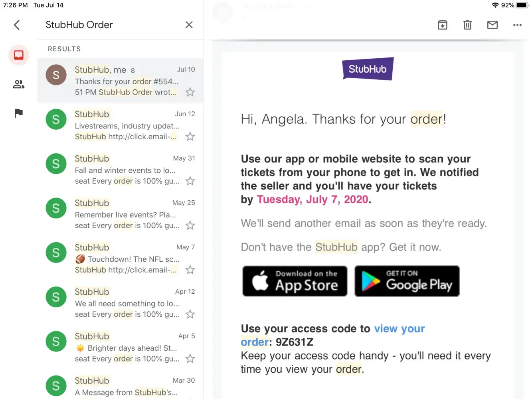Clear the StubHub Order search

189,25
